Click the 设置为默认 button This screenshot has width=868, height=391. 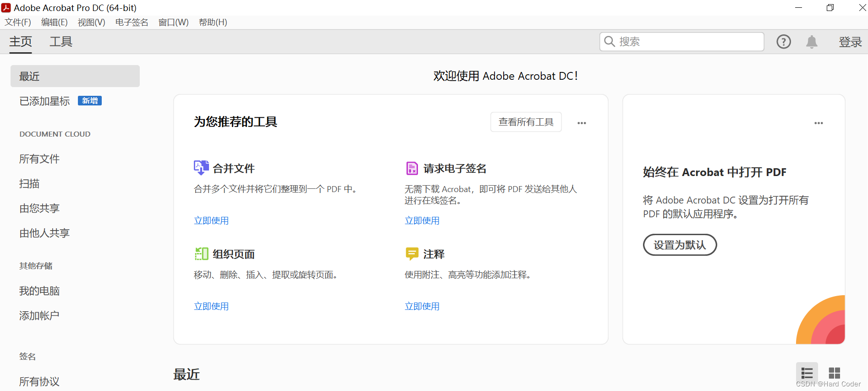(x=680, y=245)
